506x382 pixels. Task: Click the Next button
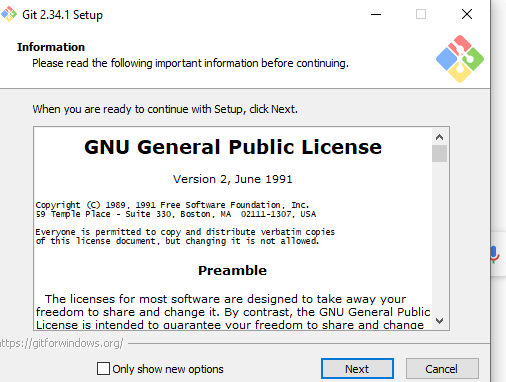coord(357,369)
